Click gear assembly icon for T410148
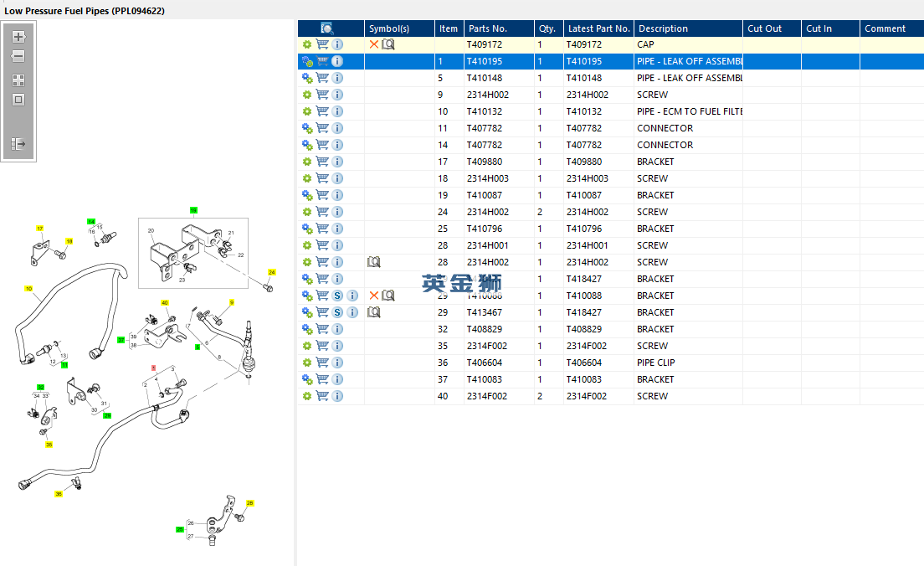 click(x=307, y=78)
